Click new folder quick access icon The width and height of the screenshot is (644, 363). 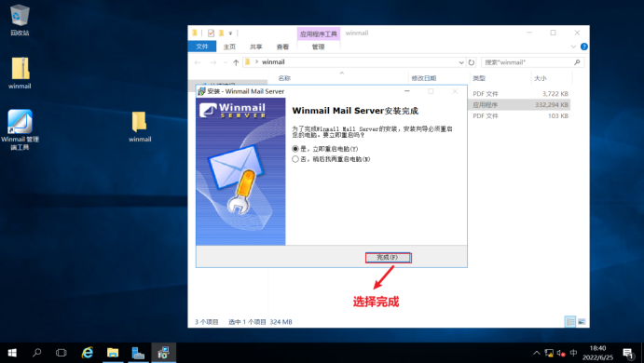[x=222, y=33]
